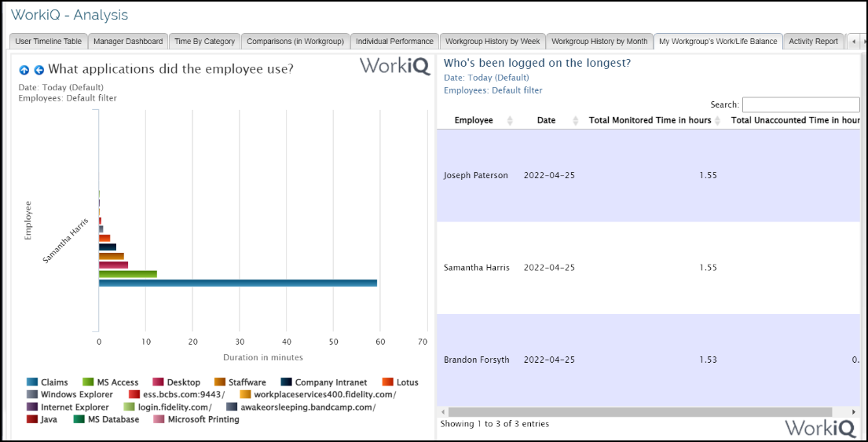Sort table by Employee column
Image resolution: width=868 pixels, height=442 pixels.
point(474,120)
